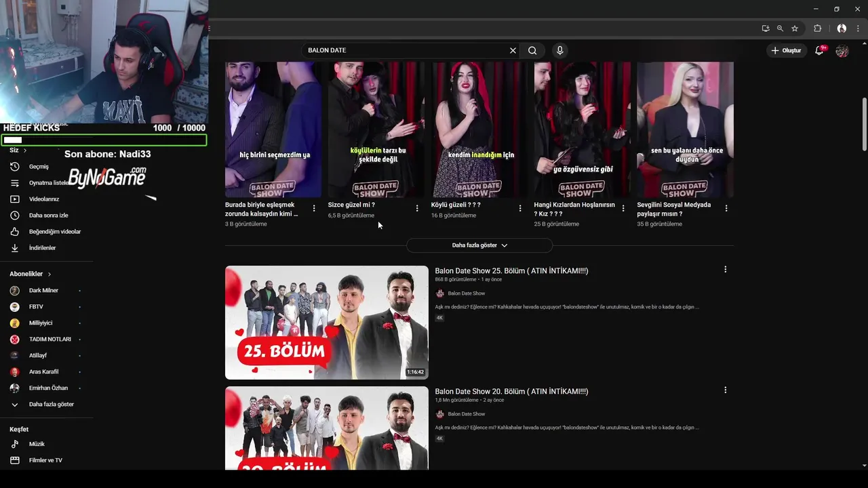Click the page vertical scrollbar thumb
Screen dimensions: 868x488
864,125
